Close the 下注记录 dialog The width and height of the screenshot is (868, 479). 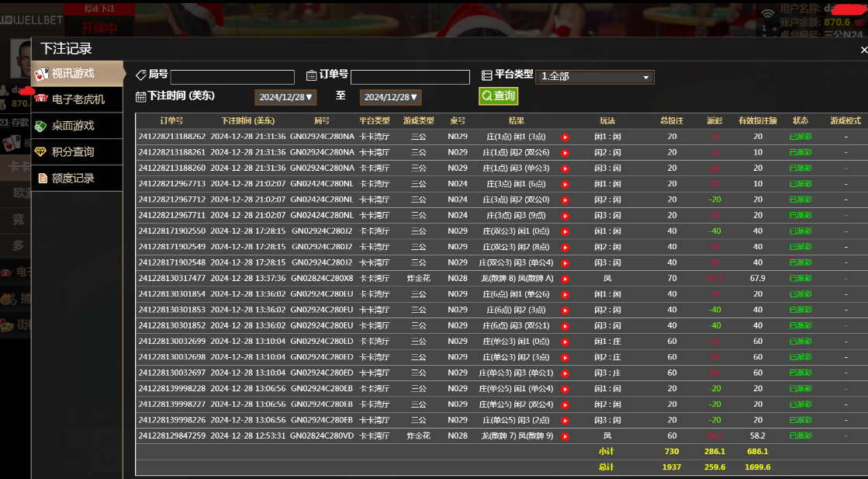click(863, 49)
